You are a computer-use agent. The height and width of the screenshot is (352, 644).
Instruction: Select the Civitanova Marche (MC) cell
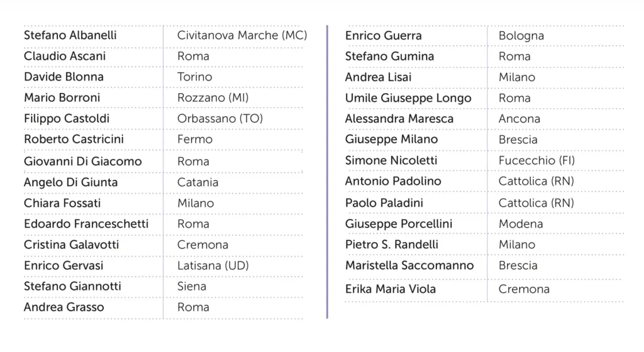pyautogui.click(x=242, y=35)
